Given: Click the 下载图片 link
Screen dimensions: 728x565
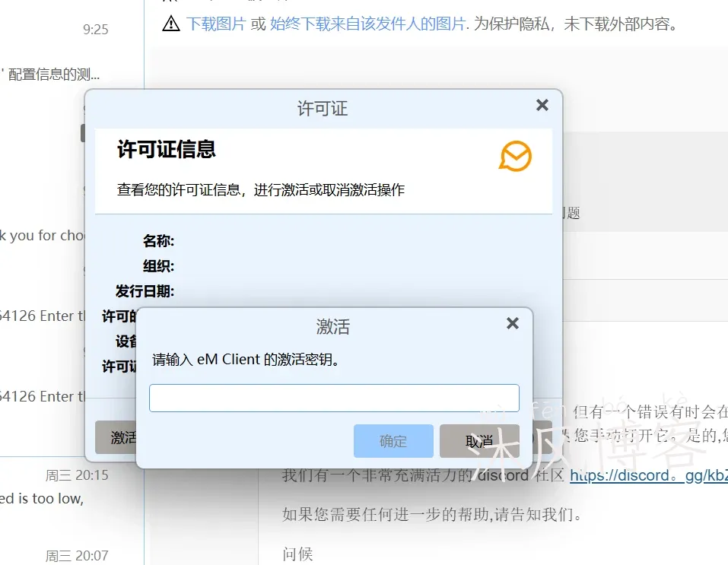Looking at the screenshot, I should (216, 24).
